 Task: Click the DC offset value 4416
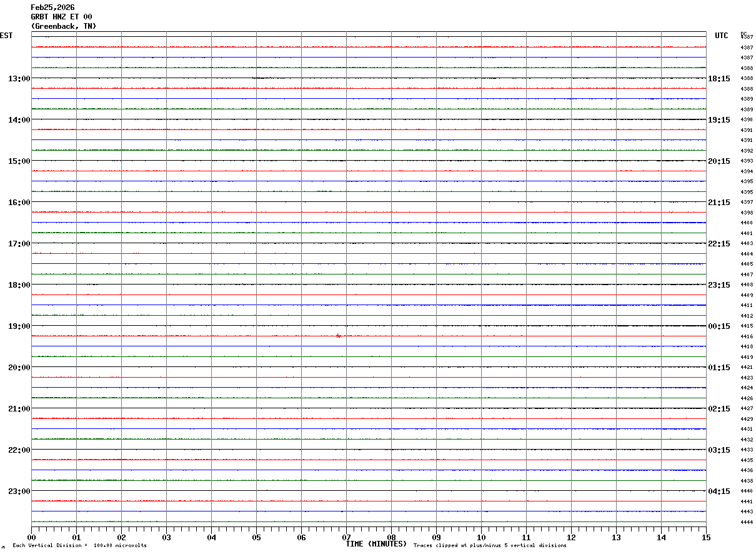[746, 336]
